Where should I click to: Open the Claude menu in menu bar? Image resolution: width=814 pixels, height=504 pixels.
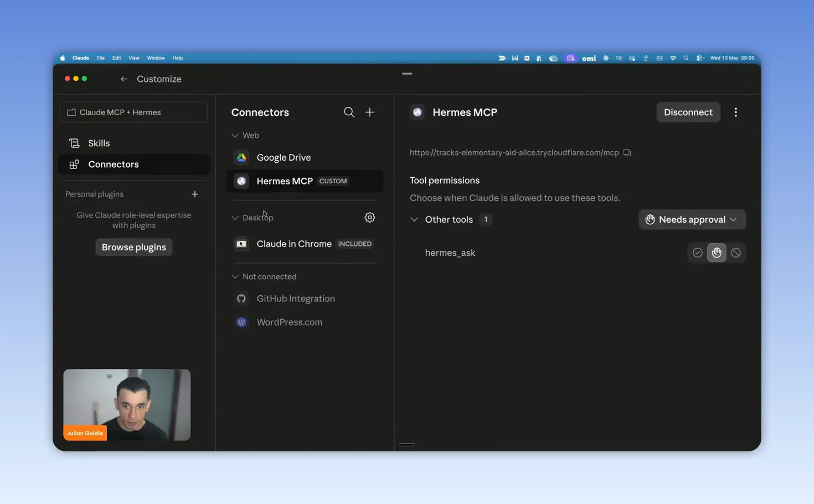click(x=80, y=58)
